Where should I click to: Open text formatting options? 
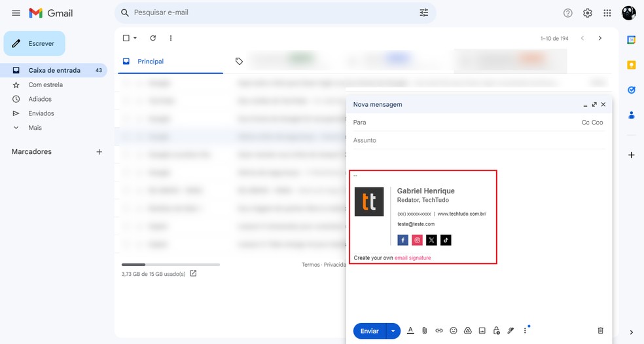tap(410, 331)
